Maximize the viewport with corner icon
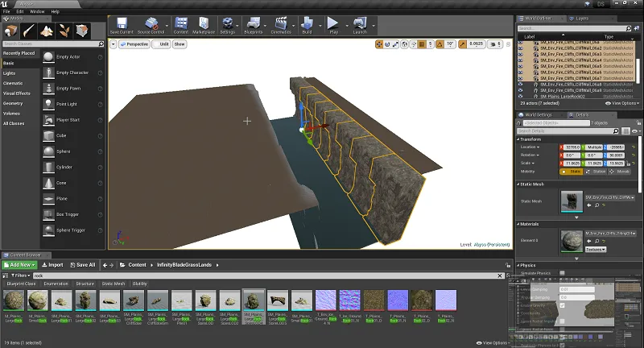644x348 pixels. [508, 44]
